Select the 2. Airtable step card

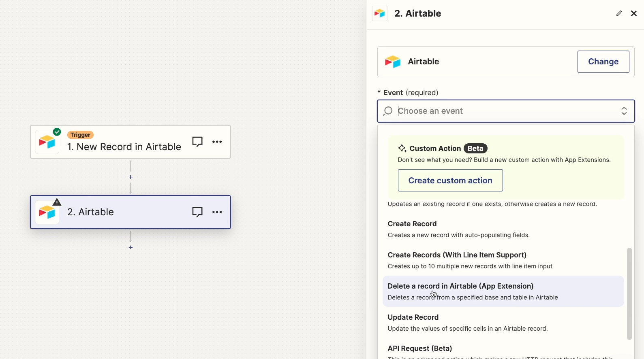[131, 212]
